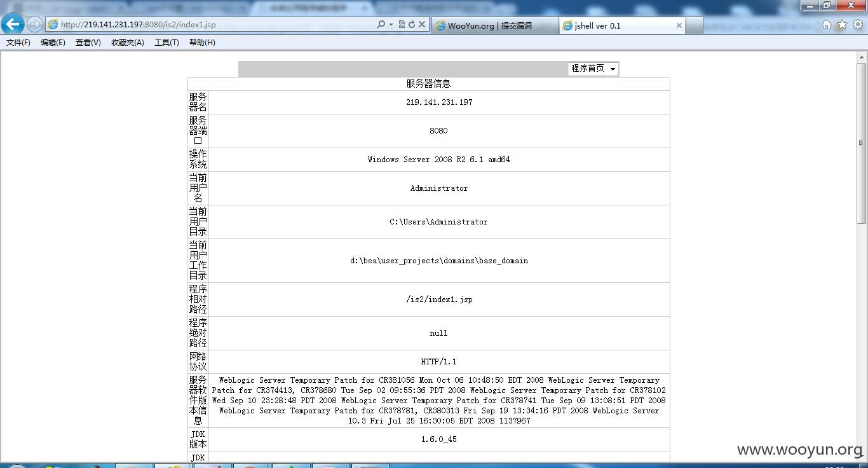Click the d:\bea\user_projects working directory value
Image resolution: width=868 pixels, height=468 pixels.
pyautogui.click(x=439, y=261)
